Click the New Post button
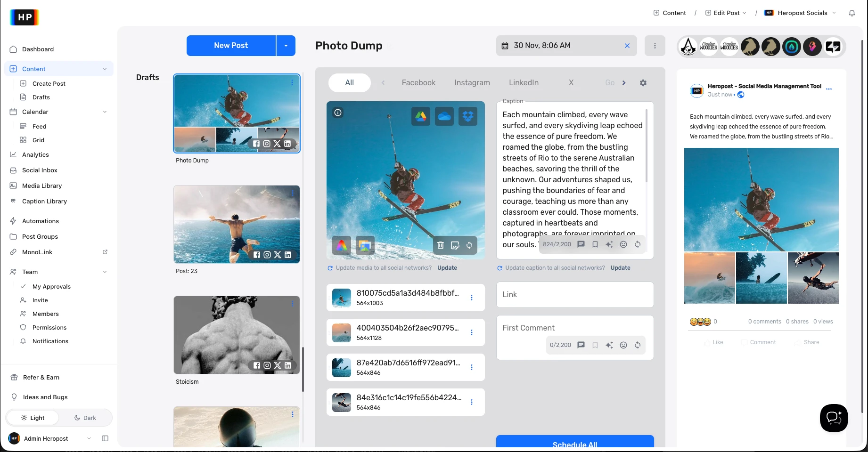The width and height of the screenshot is (868, 452). click(x=231, y=46)
